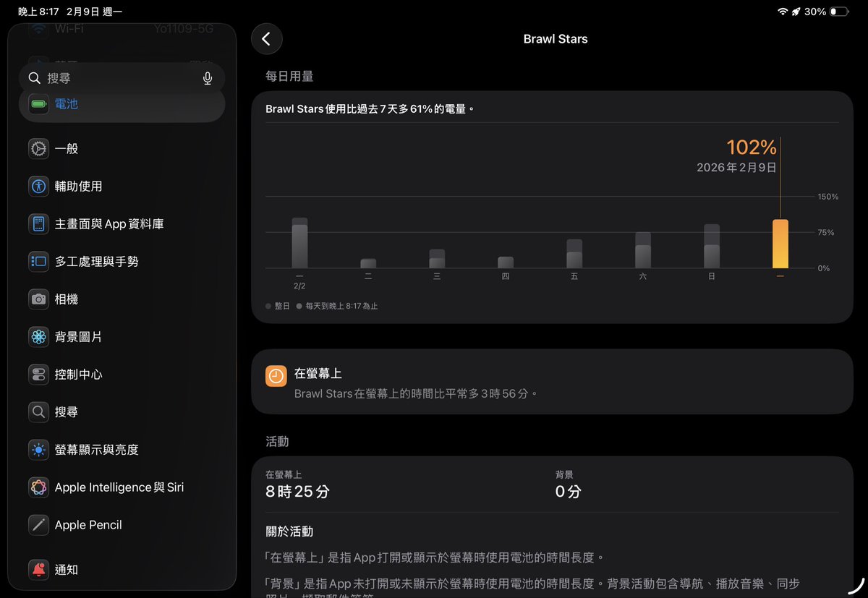868x598 pixels.
Task: Tap the rocket icon in status bar
Action: pyautogui.click(x=796, y=12)
